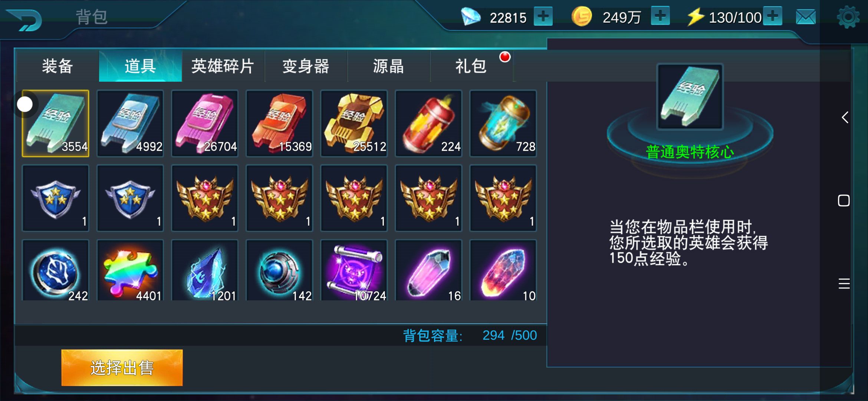The image size is (868, 401).
Task: Select the rainbow puzzle piece item 4401
Action: point(130,270)
